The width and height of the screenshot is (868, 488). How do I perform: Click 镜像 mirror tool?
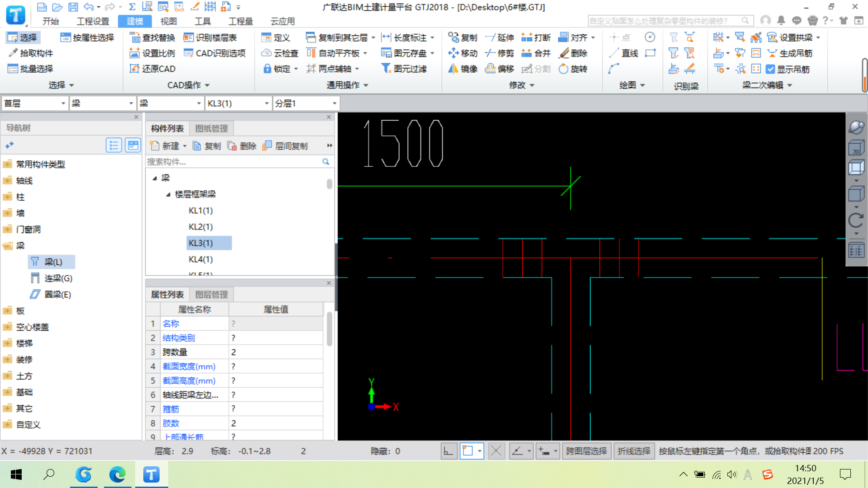click(462, 69)
